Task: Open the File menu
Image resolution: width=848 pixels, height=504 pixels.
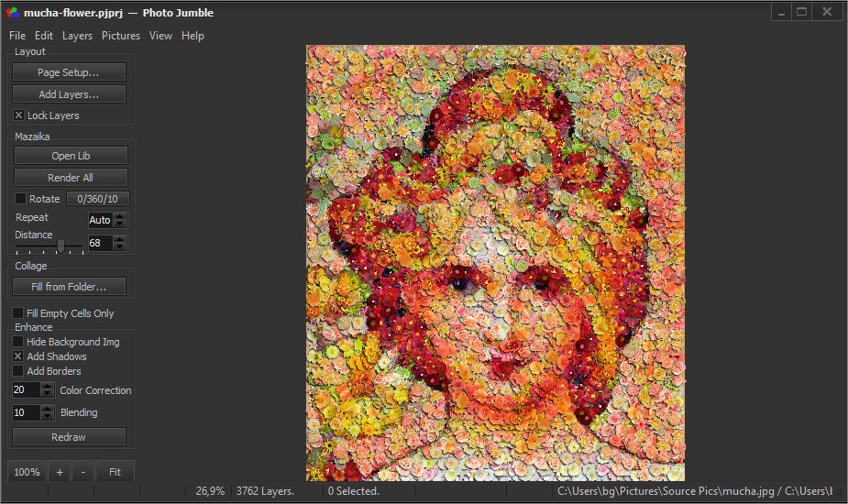Action: (17, 36)
